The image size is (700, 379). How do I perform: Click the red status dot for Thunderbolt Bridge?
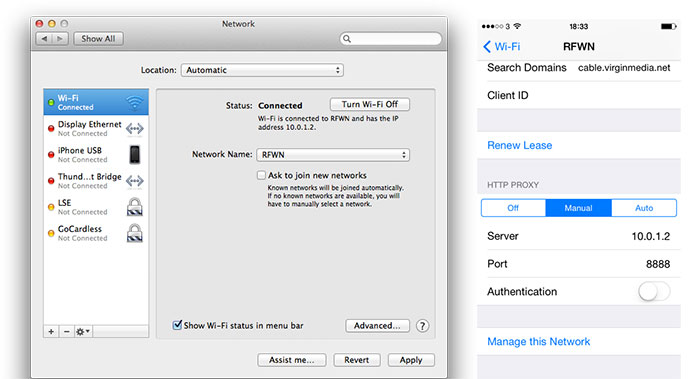tap(51, 181)
